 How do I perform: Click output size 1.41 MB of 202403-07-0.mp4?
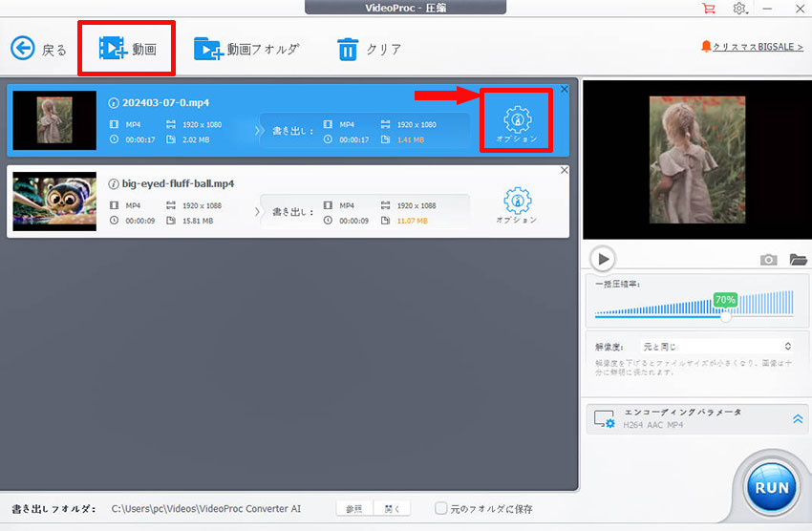click(x=411, y=139)
